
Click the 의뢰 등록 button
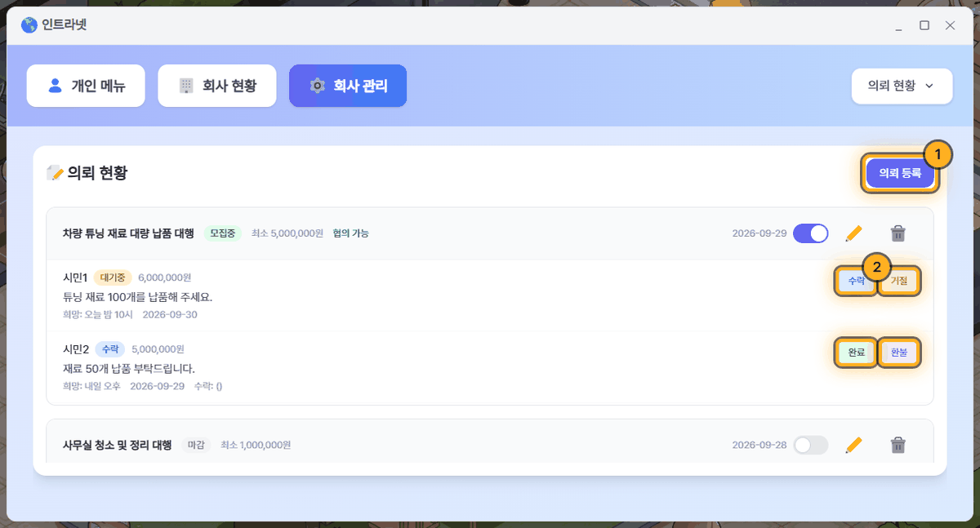(x=900, y=173)
